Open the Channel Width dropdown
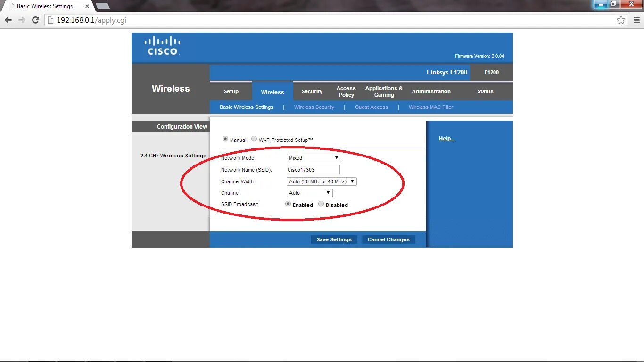This screenshot has height=362, width=644. (x=322, y=181)
